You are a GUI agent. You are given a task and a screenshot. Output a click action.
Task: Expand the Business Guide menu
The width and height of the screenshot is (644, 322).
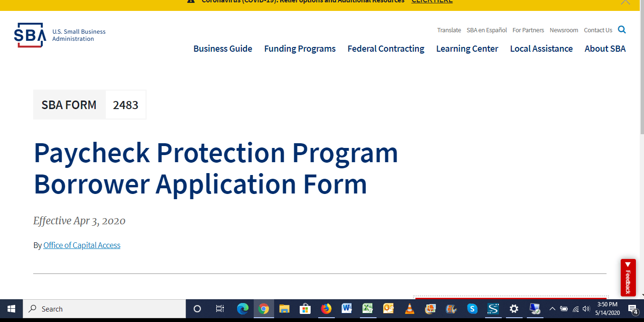pos(222,48)
